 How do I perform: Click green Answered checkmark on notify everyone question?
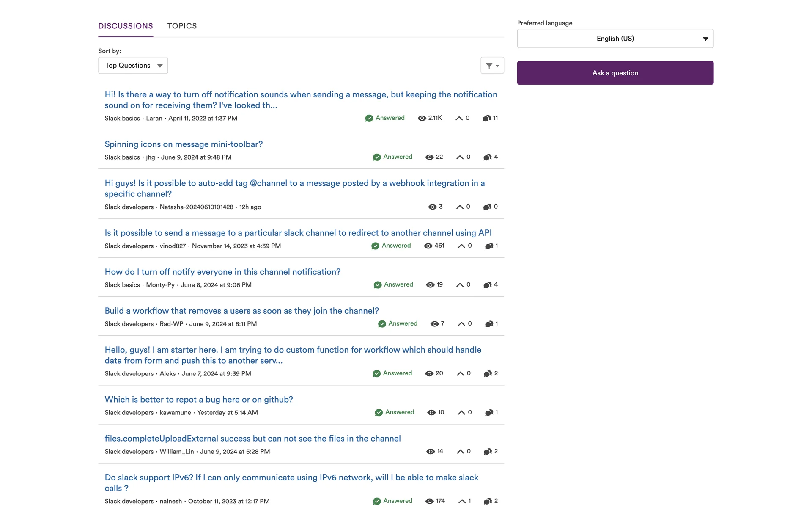point(378,285)
